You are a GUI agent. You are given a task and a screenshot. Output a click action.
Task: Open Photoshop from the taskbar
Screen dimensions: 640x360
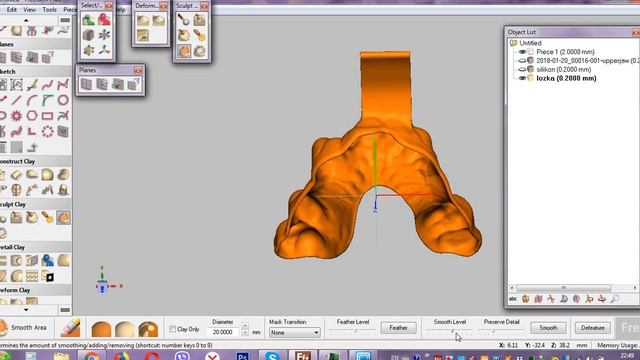[x=242, y=356]
